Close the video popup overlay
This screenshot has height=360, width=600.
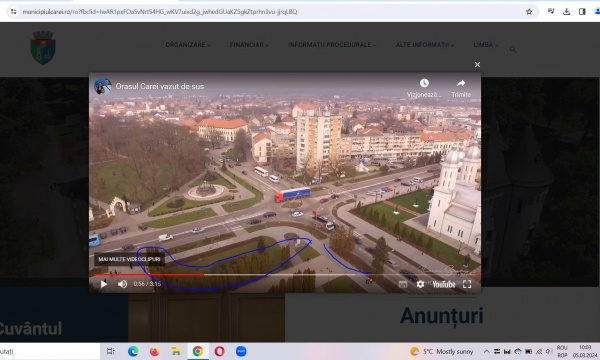[x=477, y=65]
